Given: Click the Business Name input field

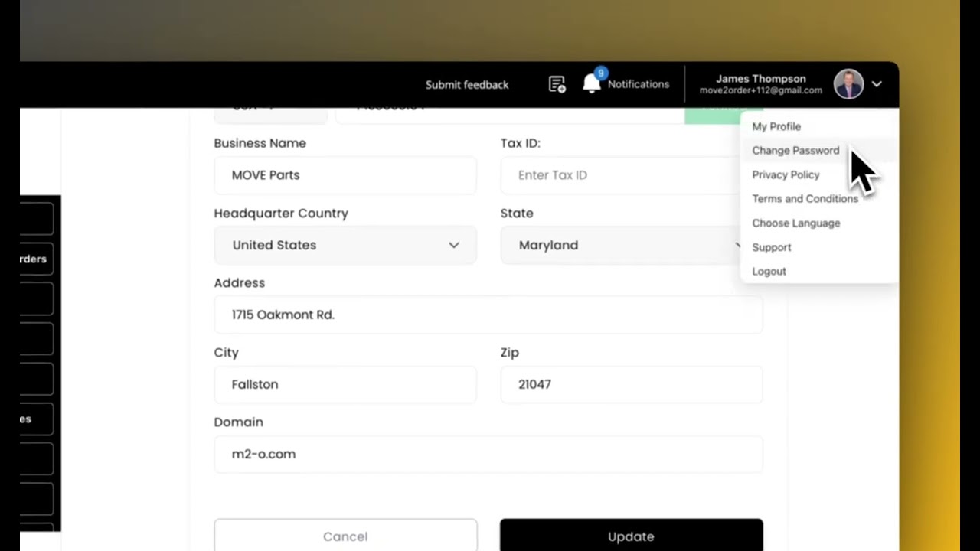Looking at the screenshot, I should (345, 175).
